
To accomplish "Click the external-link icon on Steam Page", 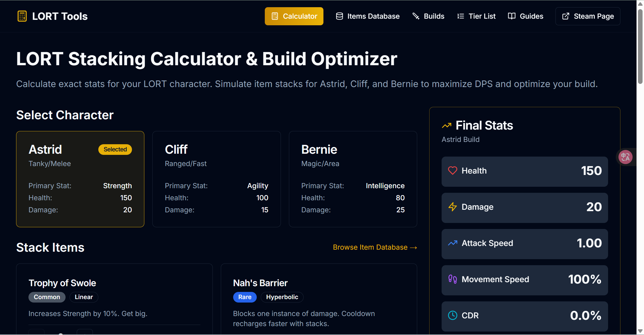I will coord(566,16).
